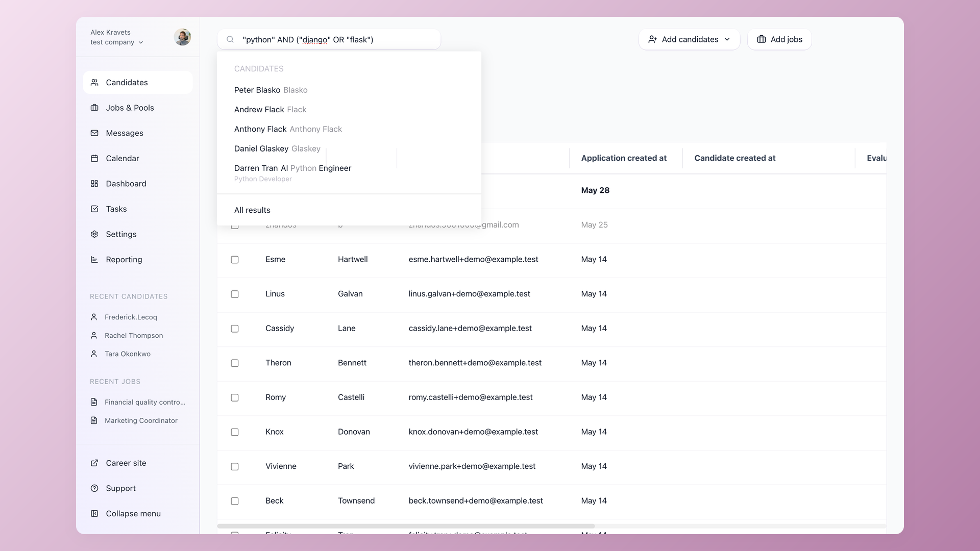Viewport: 980px width, 551px height.
Task: Open recent candidate Rachel Thompson
Action: coord(134,335)
